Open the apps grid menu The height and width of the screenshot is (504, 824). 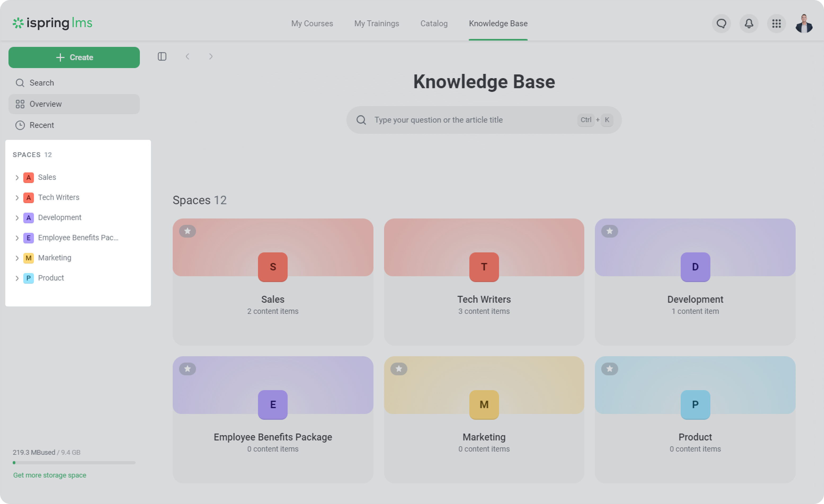tap(776, 23)
